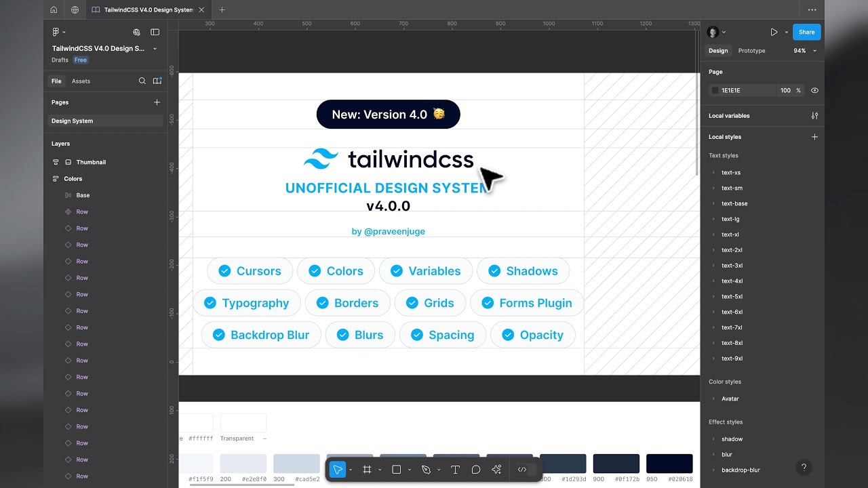Viewport: 868px width, 488px height.
Task: Select the Text tool
Action: (455, 469)
